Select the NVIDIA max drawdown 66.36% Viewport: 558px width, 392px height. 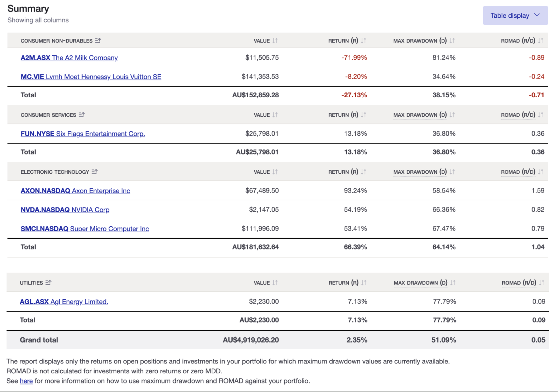point(444,210)
